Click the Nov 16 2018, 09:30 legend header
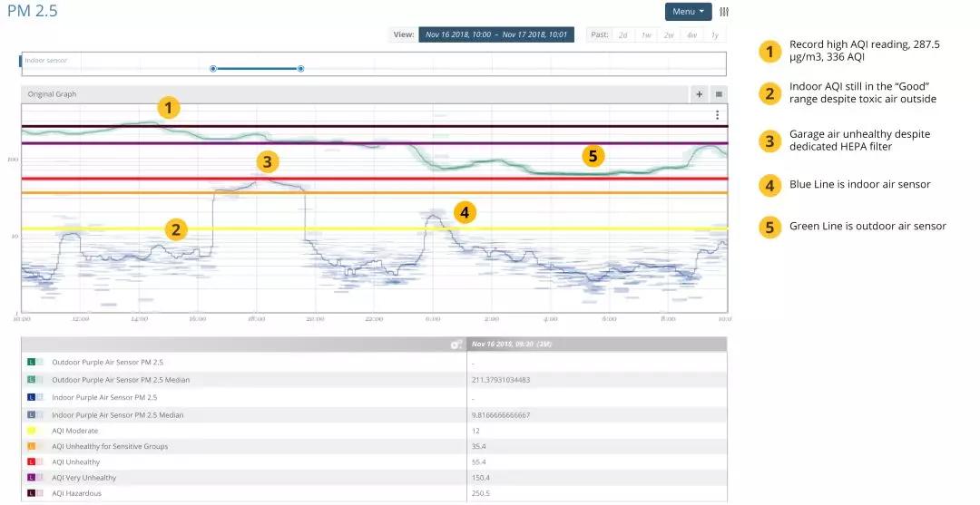 511,344
